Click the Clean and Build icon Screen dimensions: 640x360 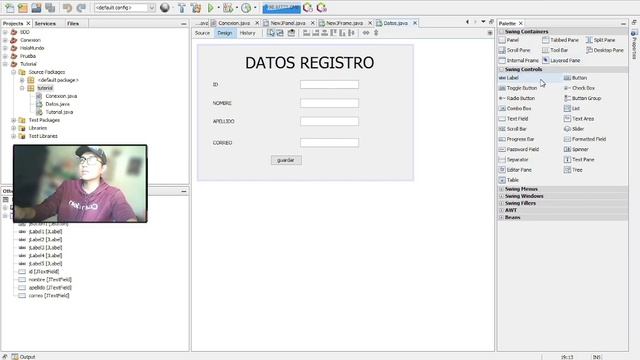click(x=196, y=7)
